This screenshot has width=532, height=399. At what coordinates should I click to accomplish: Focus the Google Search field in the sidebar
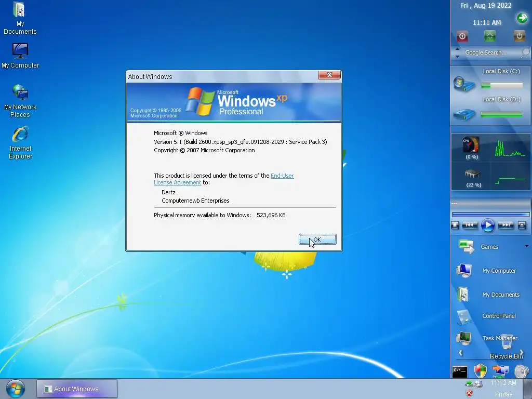[486, 52]
